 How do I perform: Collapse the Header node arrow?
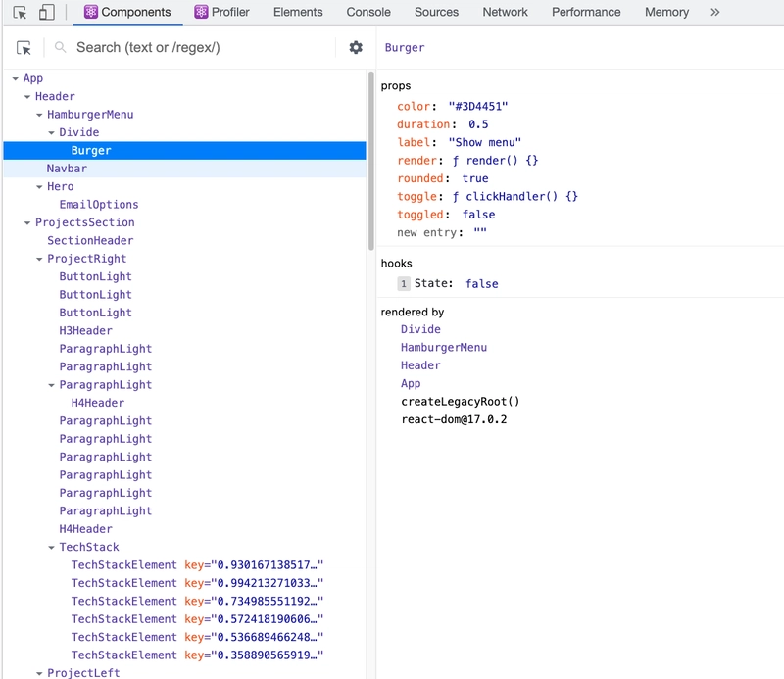coord(27,96)
